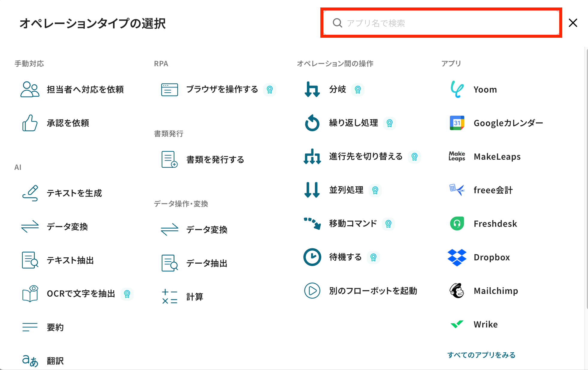
Task: Open the translation (翻訳) operation
Action: click(55, 361)
